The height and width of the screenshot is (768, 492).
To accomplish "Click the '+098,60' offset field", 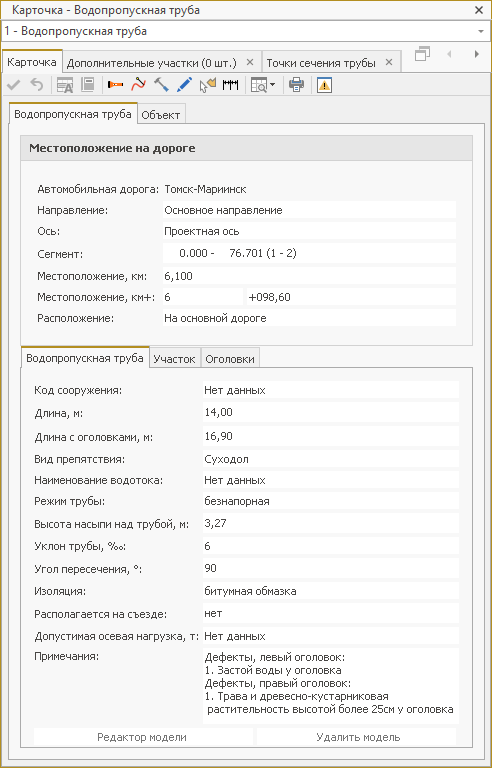I will pyautogui.click(x=351, y=297).
